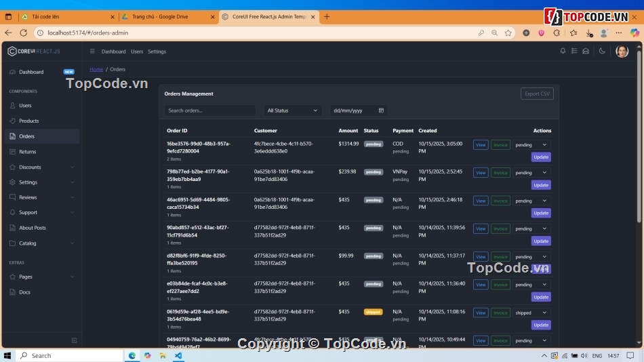
Task: Open status dropdown for order 16be3576
Action: [x=531, y=144]
